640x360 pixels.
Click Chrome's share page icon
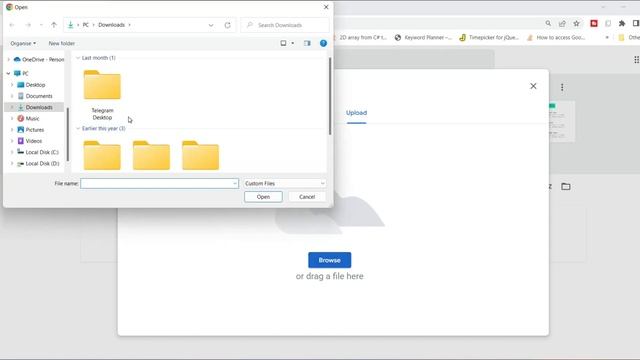point(562,24)
